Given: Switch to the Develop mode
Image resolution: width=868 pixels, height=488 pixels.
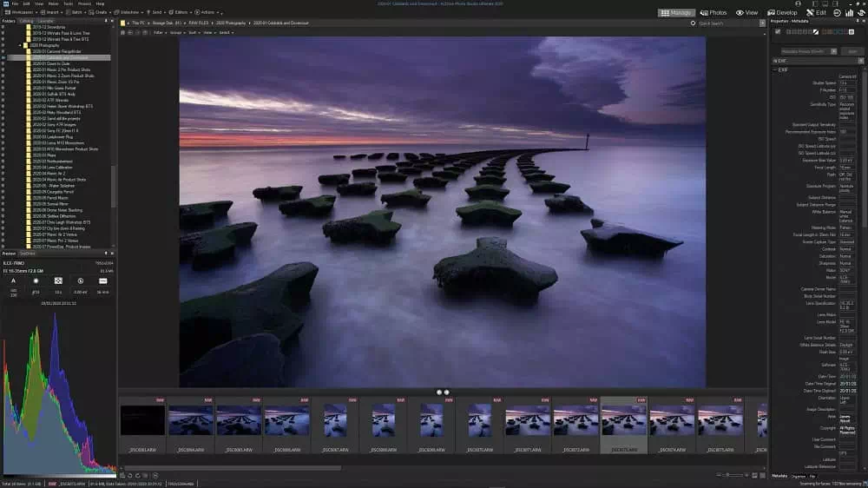Looking at the screenshot, I should pos(782,12).
